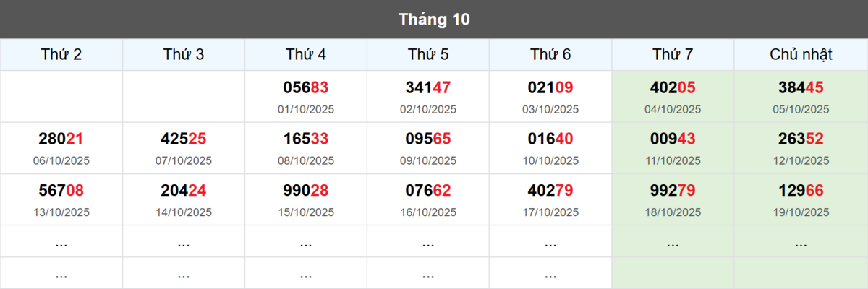Viewport: 868px width, 289px height.
Task: Open result 05683 for 01/10/2025
Action: pyautogui.click(x=305, y=88)
